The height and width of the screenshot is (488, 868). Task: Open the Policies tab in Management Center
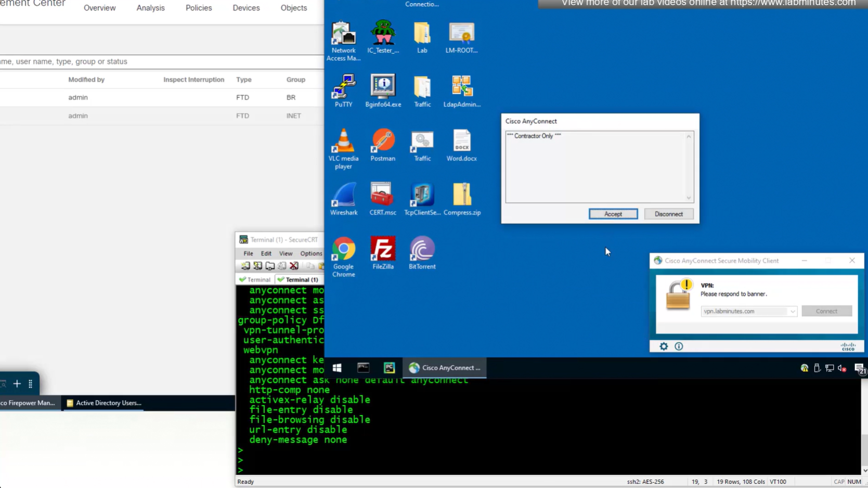pos(199,8)
